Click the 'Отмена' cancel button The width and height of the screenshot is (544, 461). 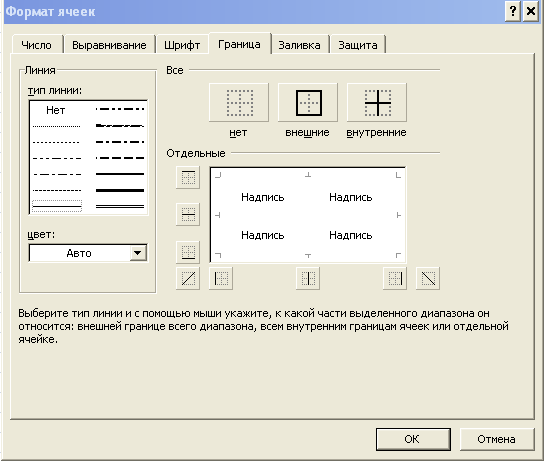pyautogui.click(x=496, y=439)
